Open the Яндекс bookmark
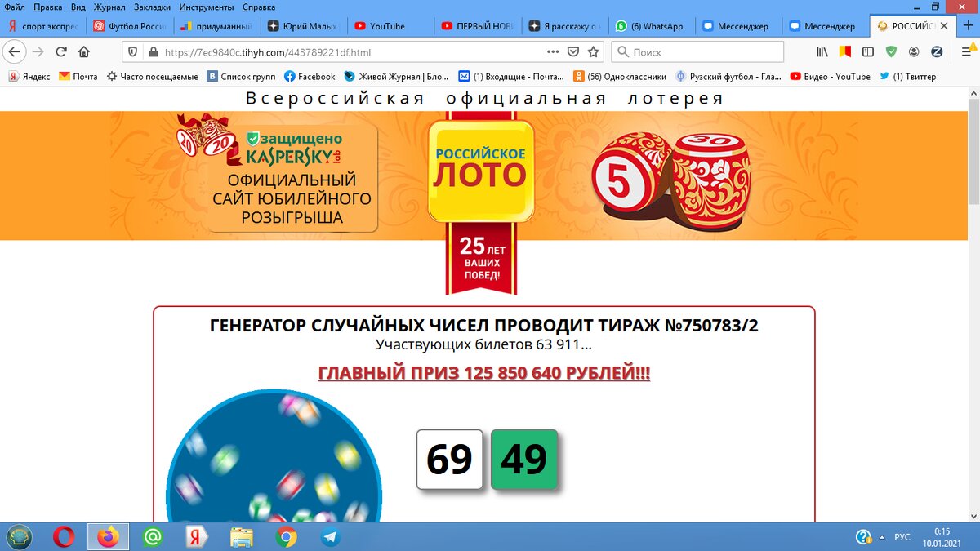The width and height of the screenshot is (980, 551). coord(29,77)
